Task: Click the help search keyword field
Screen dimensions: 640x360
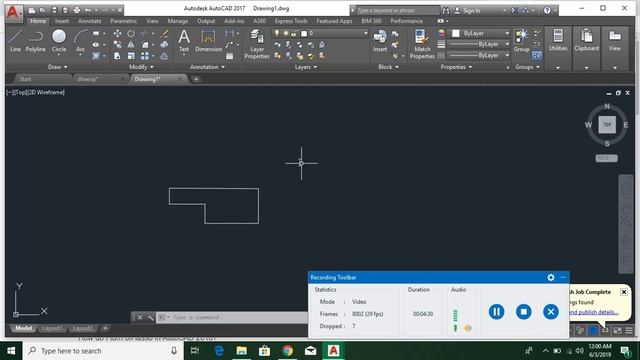Action: [398, 11]
